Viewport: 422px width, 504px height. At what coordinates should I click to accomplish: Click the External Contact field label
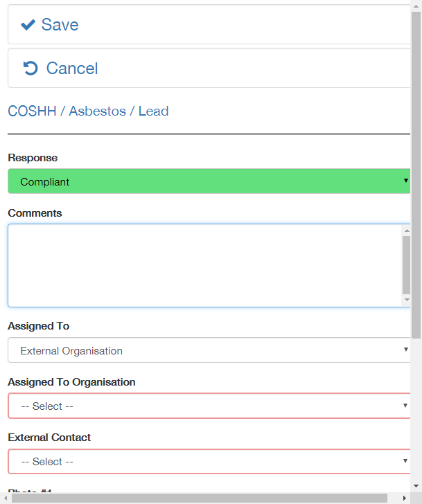point(49,438)
